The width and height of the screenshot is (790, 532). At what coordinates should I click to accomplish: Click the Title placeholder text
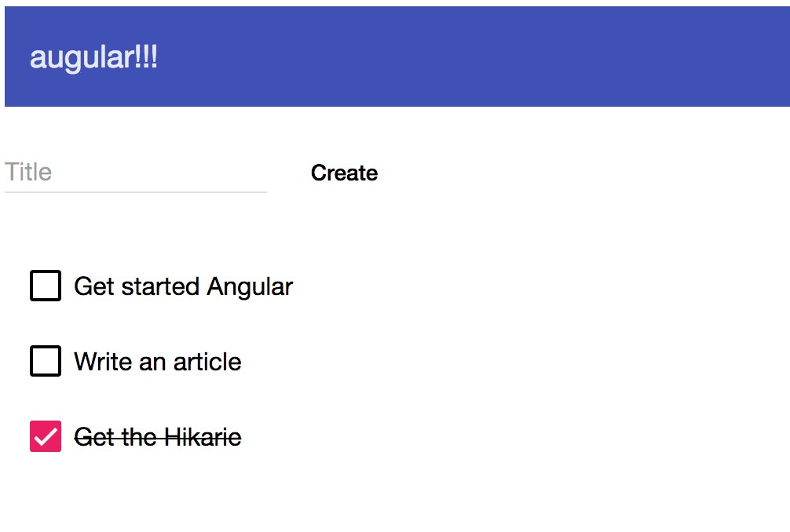(x=28, y=172)
